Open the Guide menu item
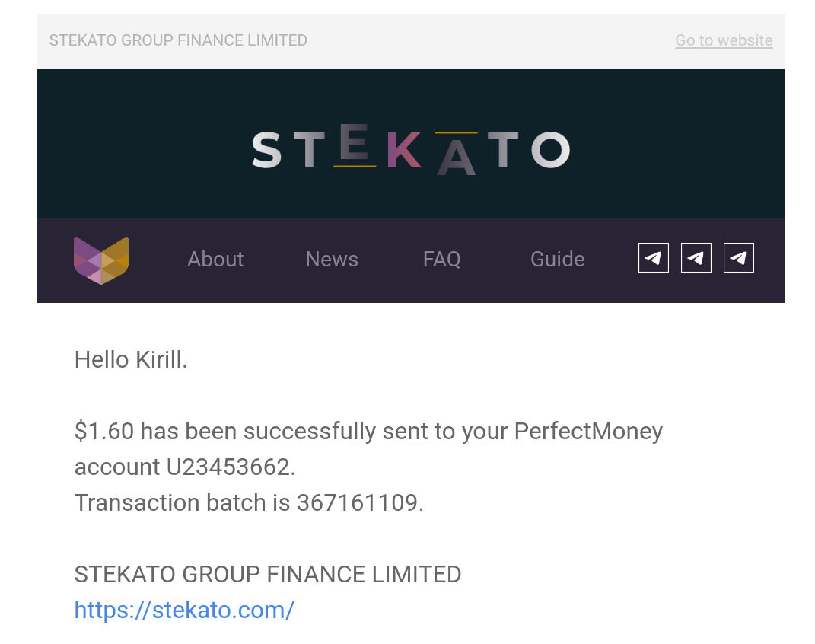 coord(557,259)
